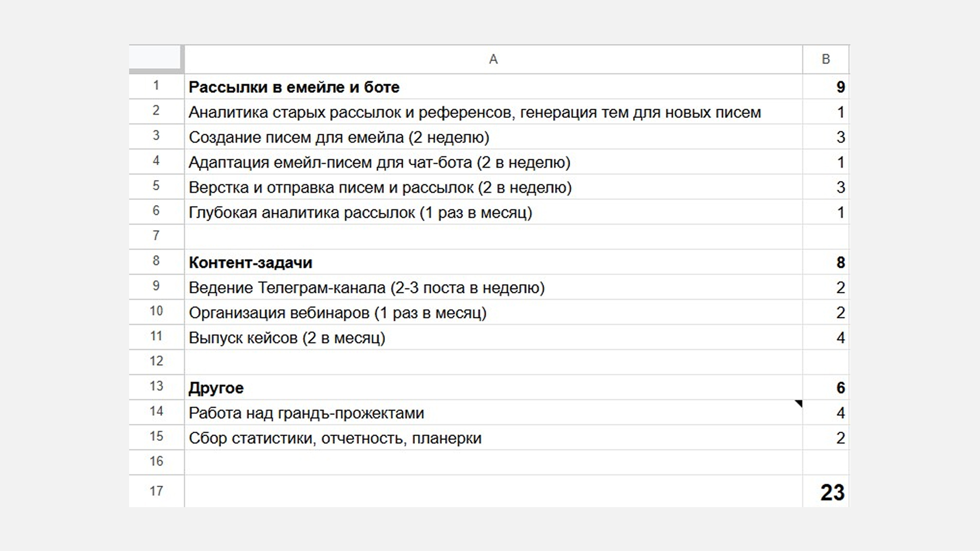Select row 12 header
This screenshot has width=980, height=551.
coord(156,361)
